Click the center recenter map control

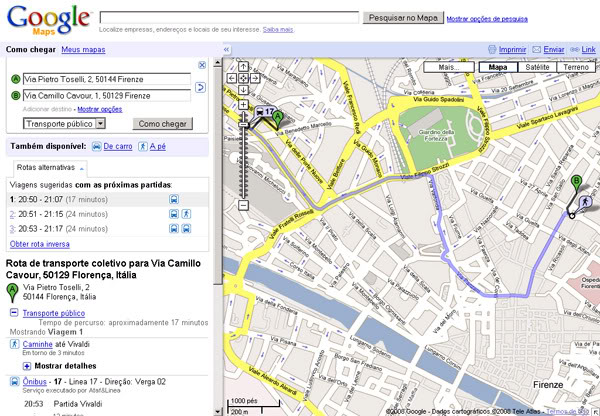pos(243,78)
